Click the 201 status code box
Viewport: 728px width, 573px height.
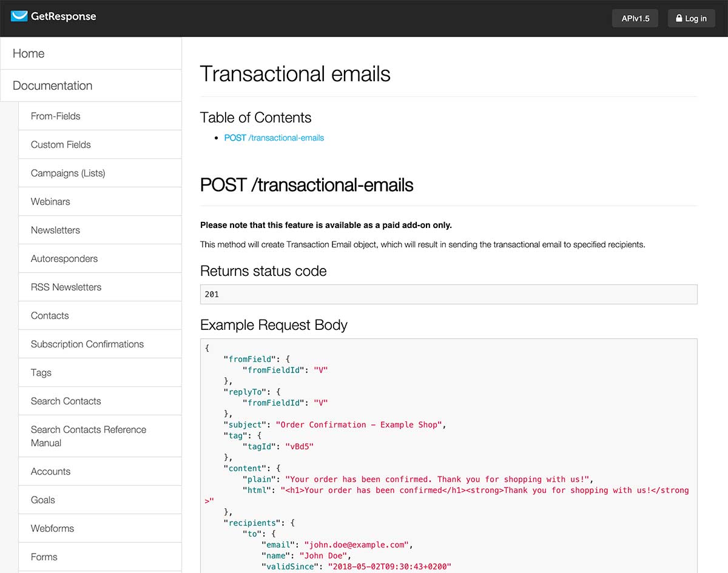[449, 294]
